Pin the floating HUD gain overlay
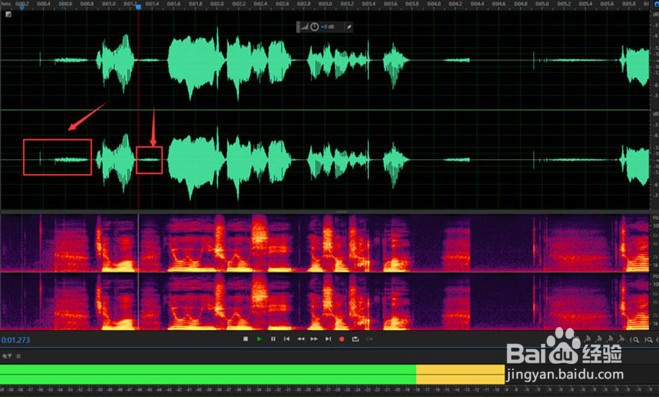659x397 pixels. tap(348, 27)
